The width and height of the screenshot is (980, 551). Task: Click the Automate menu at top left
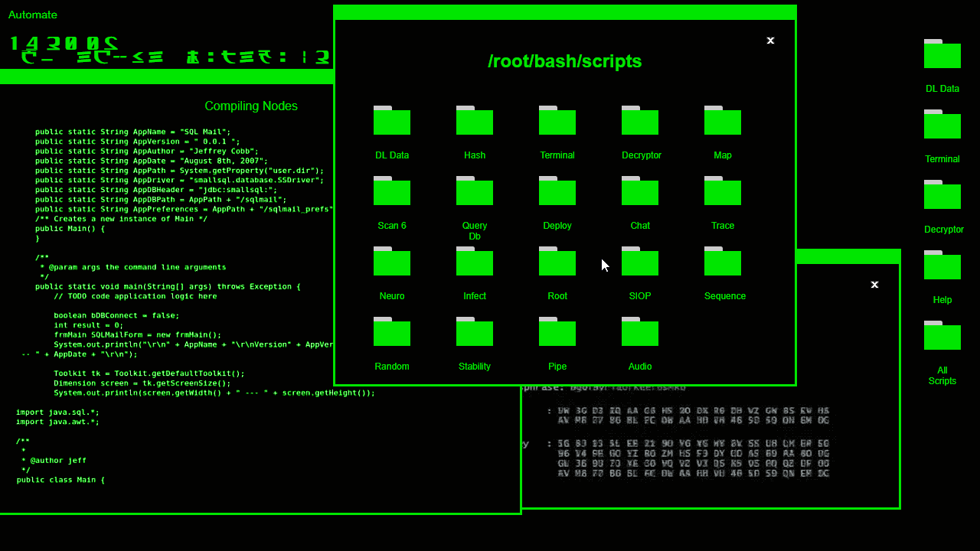33,15
